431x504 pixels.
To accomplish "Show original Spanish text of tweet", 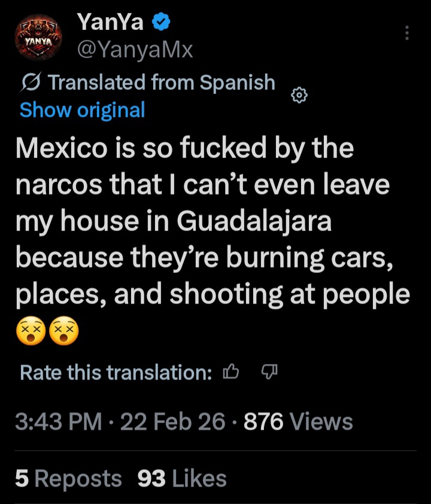I will (82, 110).
